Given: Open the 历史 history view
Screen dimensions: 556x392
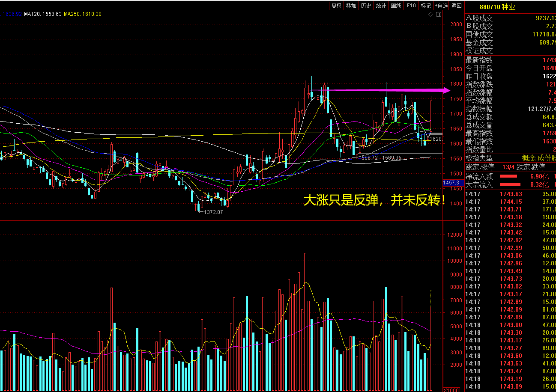Looking at the screenshot, I should (x=366, y=6).
